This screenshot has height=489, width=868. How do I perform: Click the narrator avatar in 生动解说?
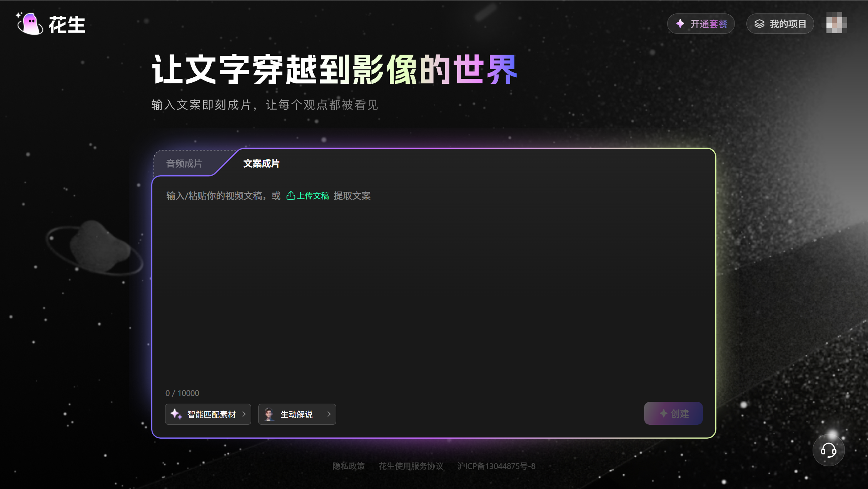point(269,414)
